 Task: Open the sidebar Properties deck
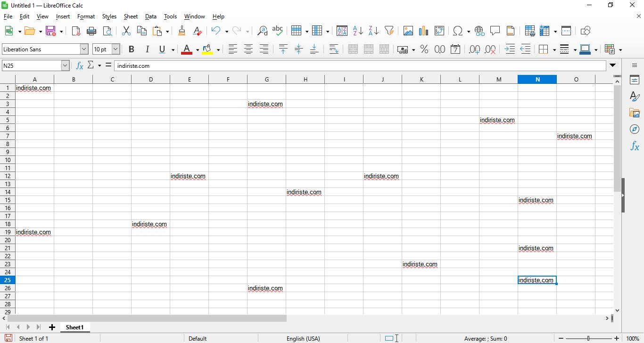[635, 80]
